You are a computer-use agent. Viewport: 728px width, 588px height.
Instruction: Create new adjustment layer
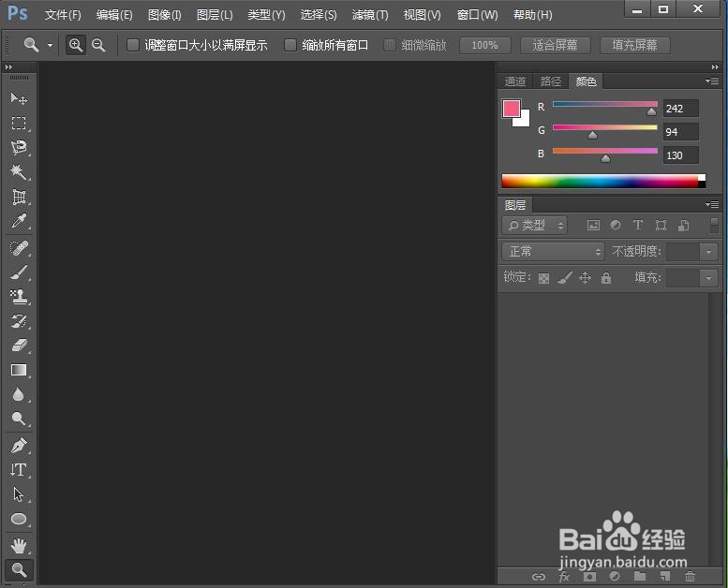coord(615,577)
